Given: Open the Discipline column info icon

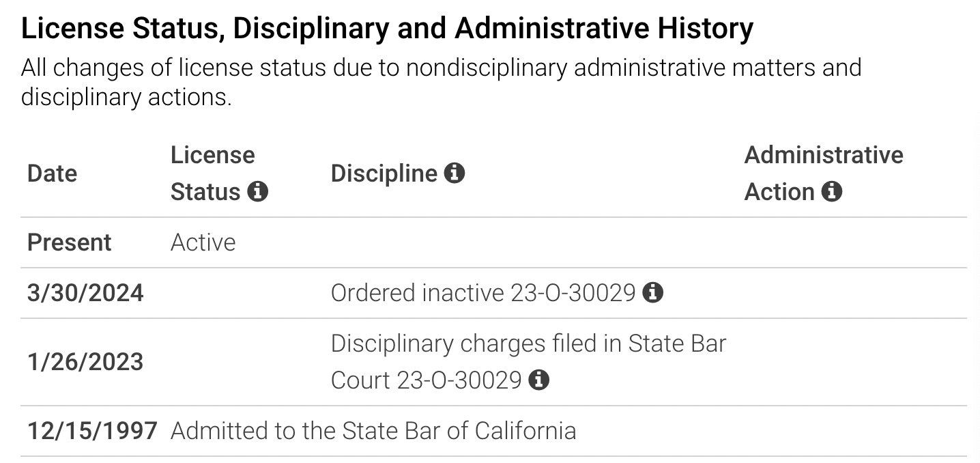Looking at the screenshot, I should pyautogui.click(x=455, y=173).
